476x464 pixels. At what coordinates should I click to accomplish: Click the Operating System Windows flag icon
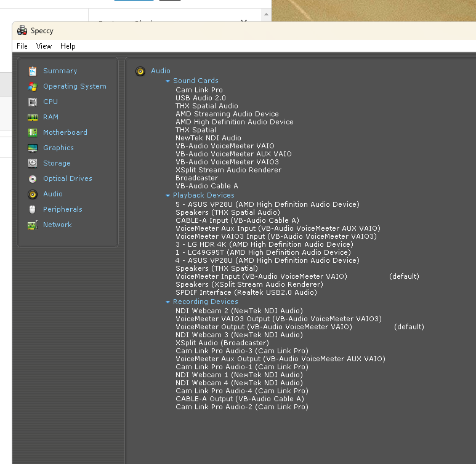[33, 87]
